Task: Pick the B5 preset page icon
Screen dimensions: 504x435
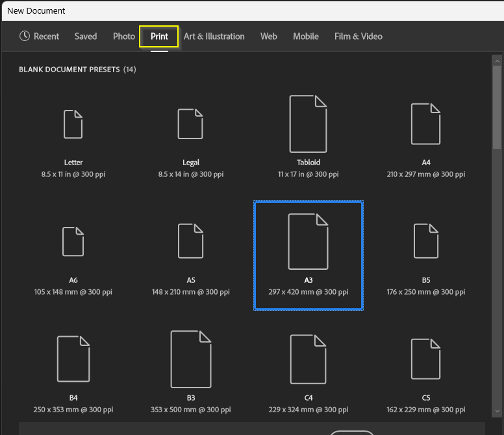Action: click(426, 241)
